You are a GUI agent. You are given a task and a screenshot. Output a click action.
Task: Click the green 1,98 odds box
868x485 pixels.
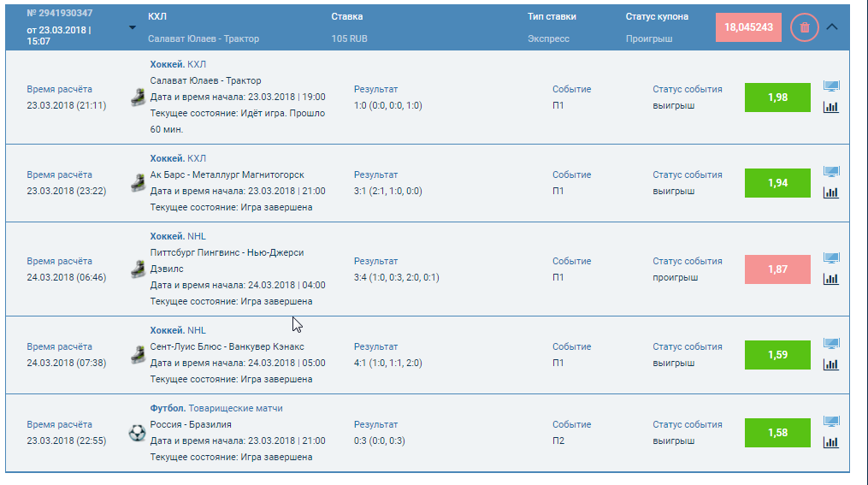[777, 98]
